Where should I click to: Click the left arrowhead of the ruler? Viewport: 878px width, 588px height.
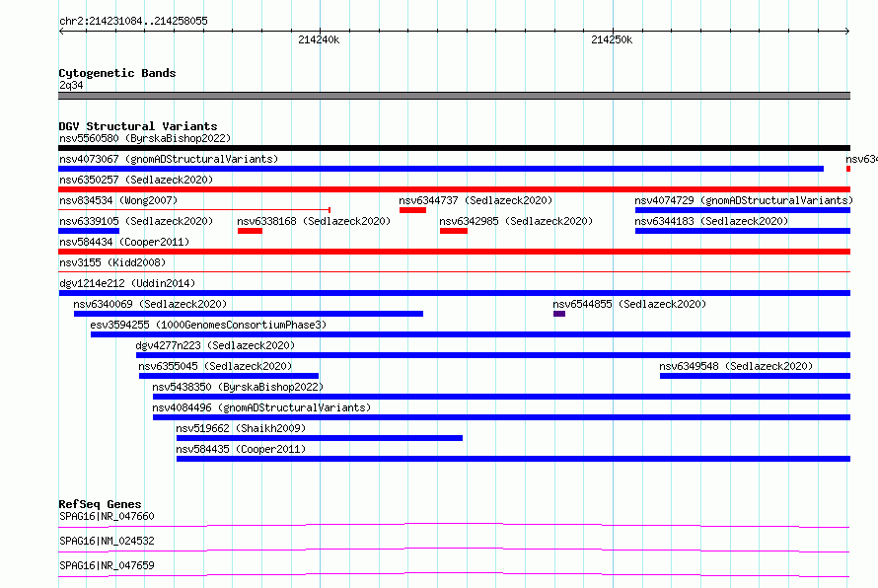click(x=61, y=32)
